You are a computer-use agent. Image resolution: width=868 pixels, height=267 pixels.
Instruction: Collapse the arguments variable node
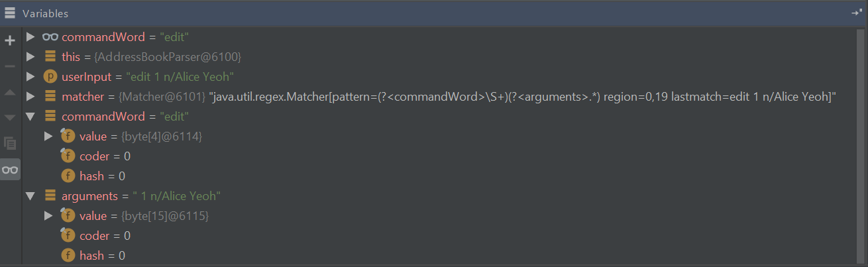pyautogui.click(x=30, y=196)
